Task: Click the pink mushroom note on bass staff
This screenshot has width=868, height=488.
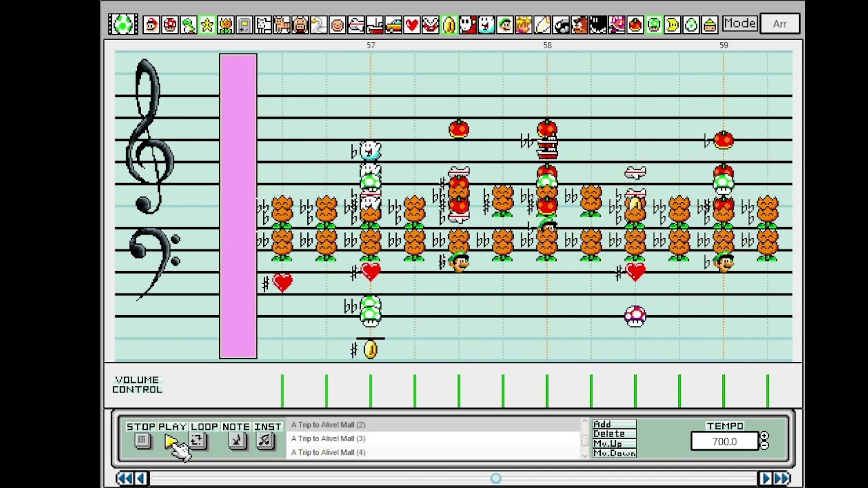Action: (x=635, y=316)
